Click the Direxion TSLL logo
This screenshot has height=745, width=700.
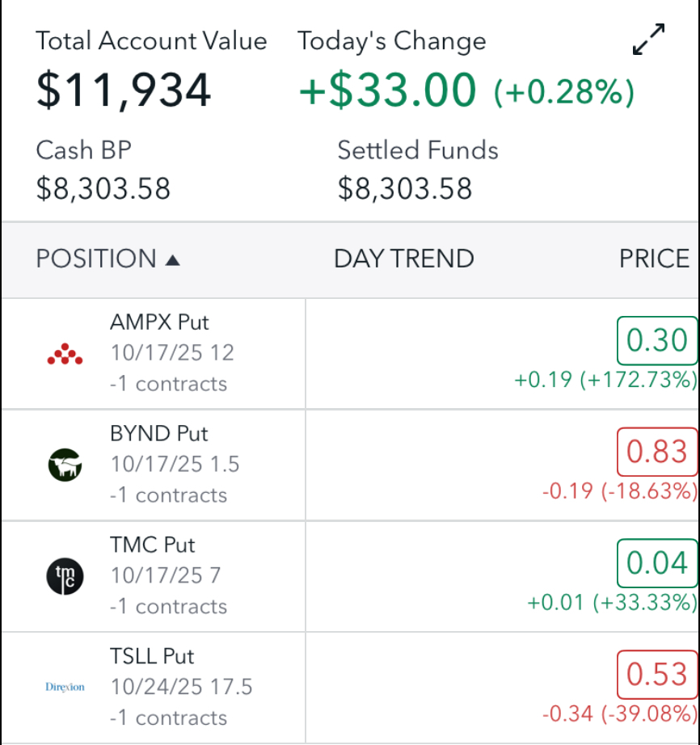[x=65, y=687]
